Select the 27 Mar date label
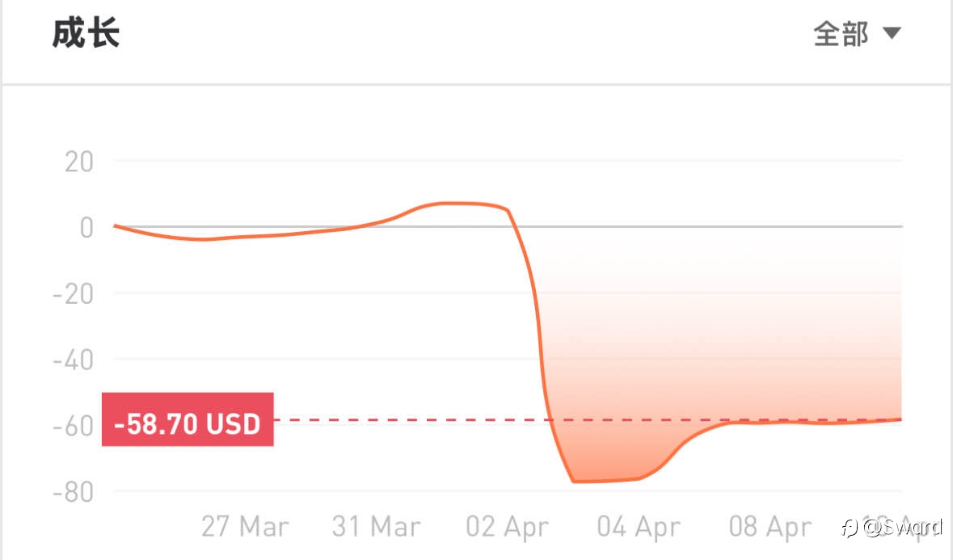This screenshot has height=560, width=953. click(245, 527)
